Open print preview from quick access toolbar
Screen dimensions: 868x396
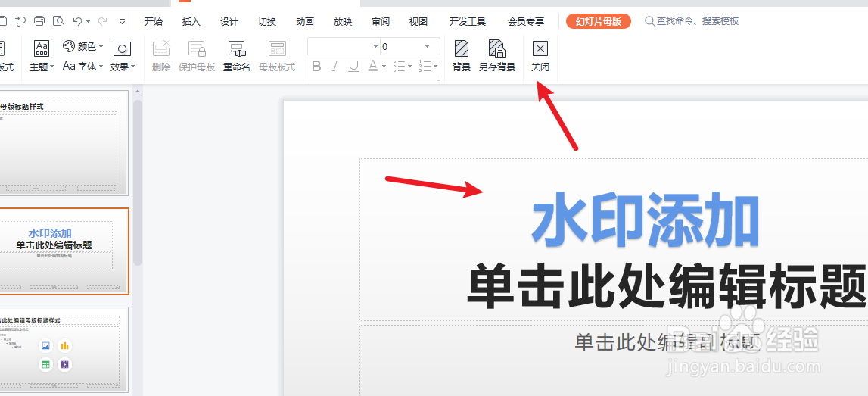pos(58,22)
